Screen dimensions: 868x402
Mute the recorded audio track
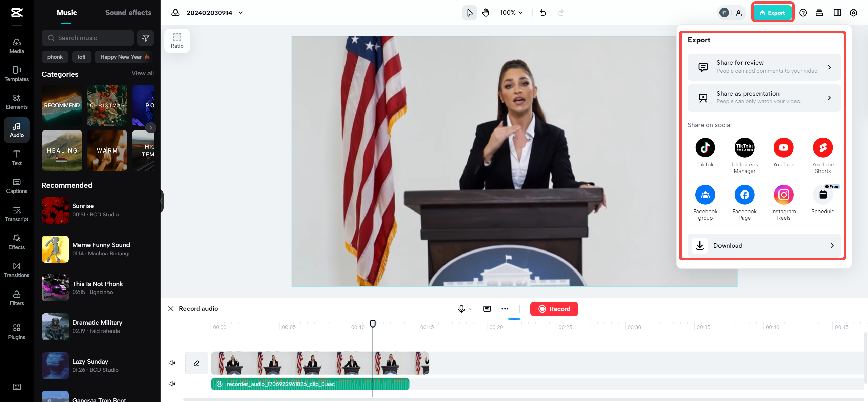coord(172,384)
